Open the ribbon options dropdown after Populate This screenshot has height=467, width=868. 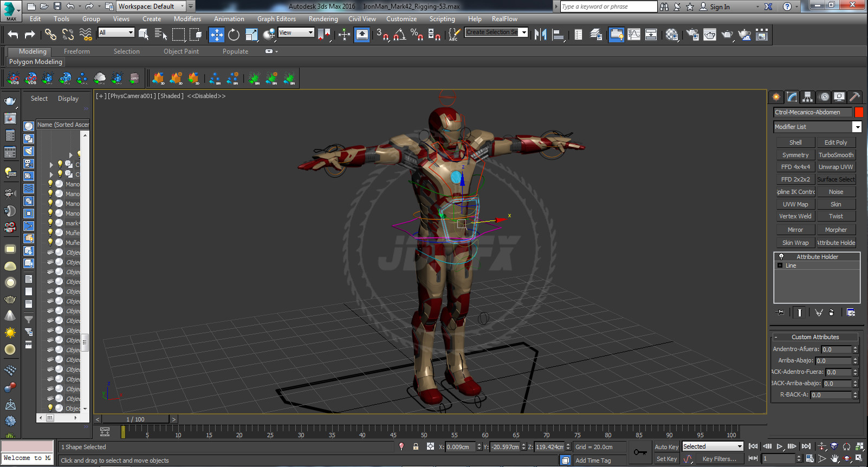pos(271,51)
